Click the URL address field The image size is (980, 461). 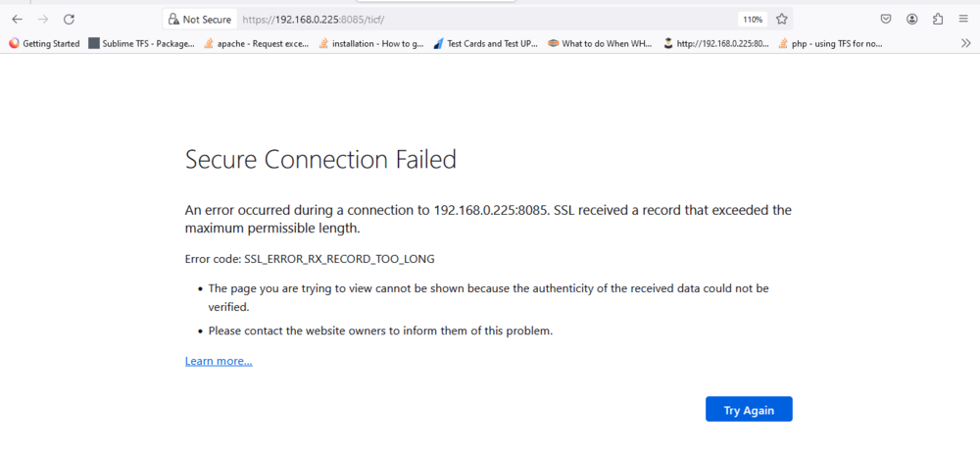[487, 20]
